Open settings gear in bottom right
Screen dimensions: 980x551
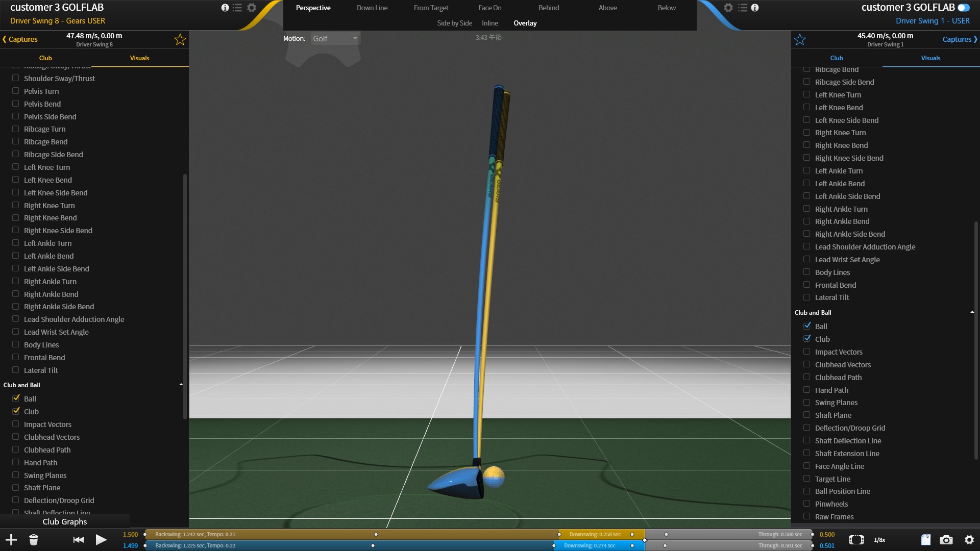point(969,540)
